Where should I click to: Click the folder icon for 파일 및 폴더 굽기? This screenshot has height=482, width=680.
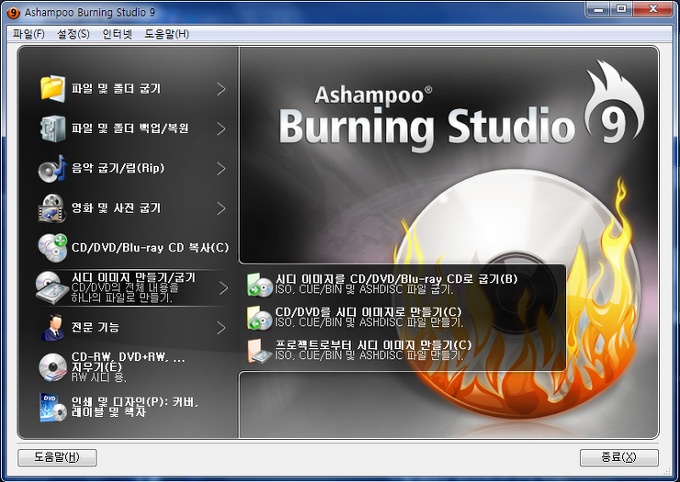click(52, 89)
